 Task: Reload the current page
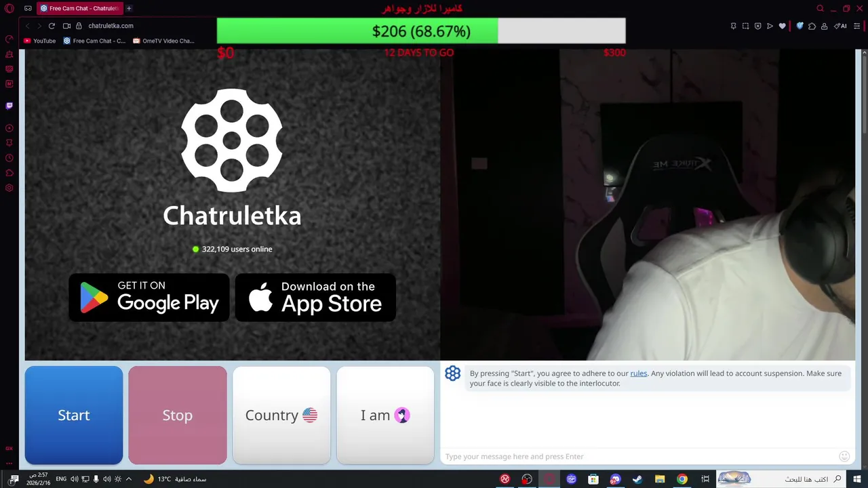(52, 26)
